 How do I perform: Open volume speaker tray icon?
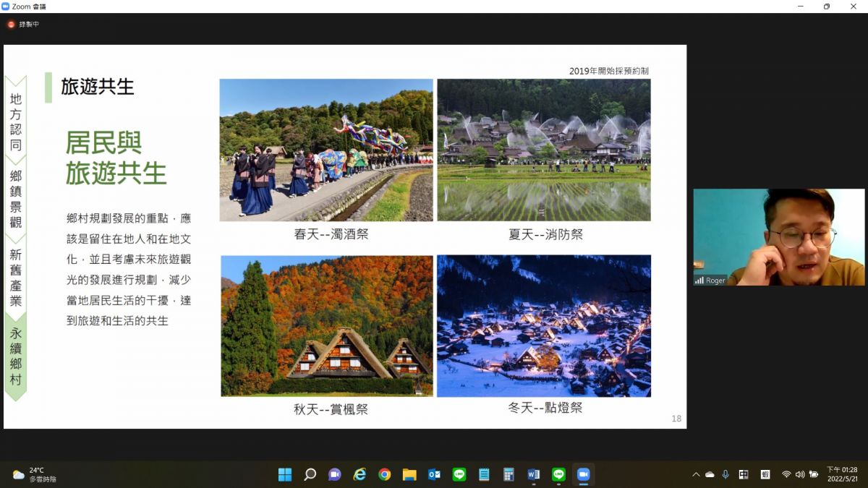[800, 474]
